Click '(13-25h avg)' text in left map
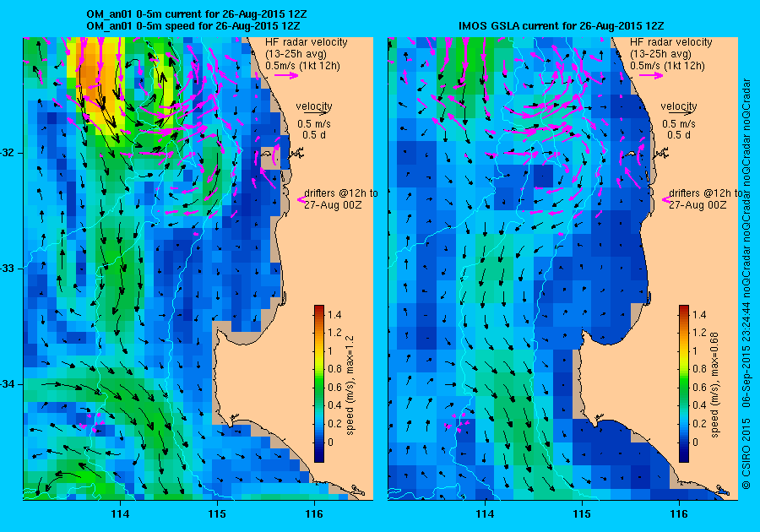The height and width of the screenshot is (532, 760). pyautogui.click(x=296, y=54)
